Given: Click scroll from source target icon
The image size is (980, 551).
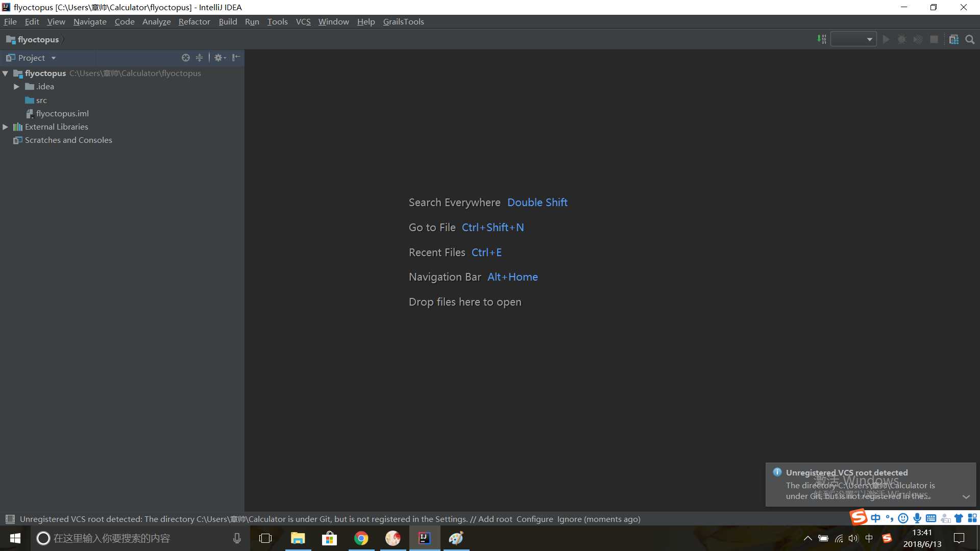Looking at the screenshot, I should tap(186, 58).
